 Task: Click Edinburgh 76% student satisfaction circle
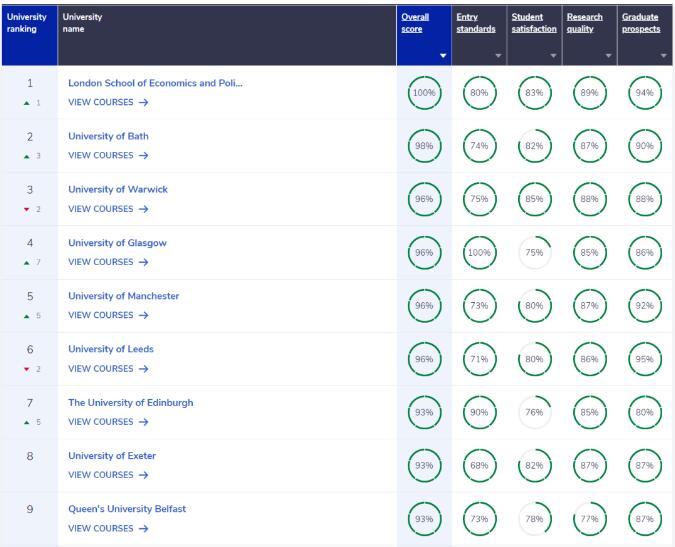[x=534, y=412]
